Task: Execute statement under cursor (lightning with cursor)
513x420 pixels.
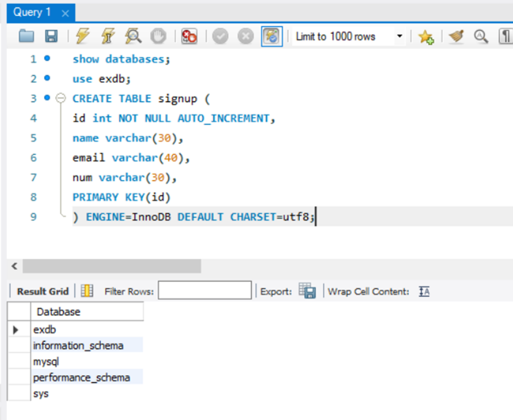Action: click(108, 36)
